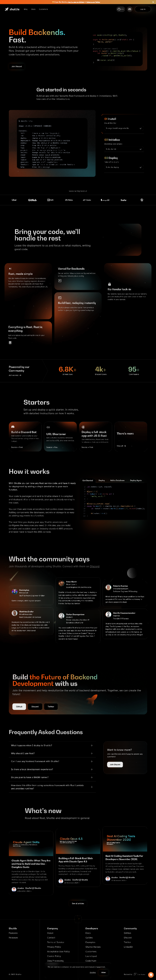Switch to the "Add a Database" code tab
Image resolution: width=156 pixels, height=980 pixels.
pos(117,480)
